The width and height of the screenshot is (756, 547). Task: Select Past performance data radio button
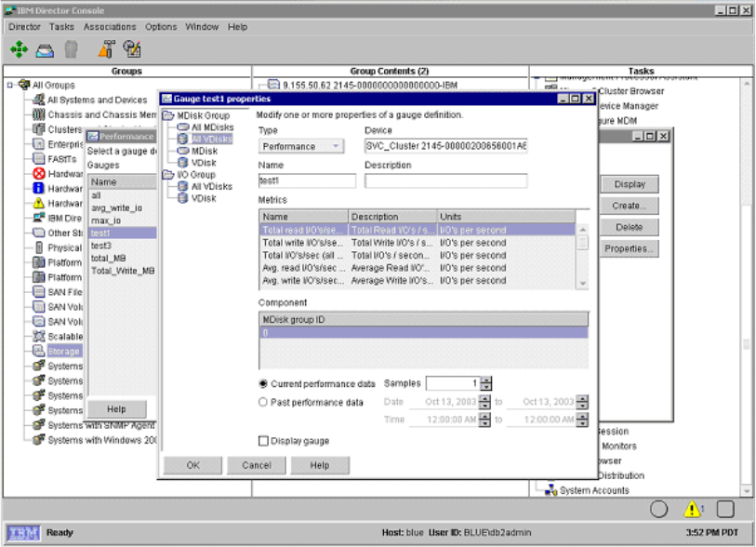[x=264, y=402]
